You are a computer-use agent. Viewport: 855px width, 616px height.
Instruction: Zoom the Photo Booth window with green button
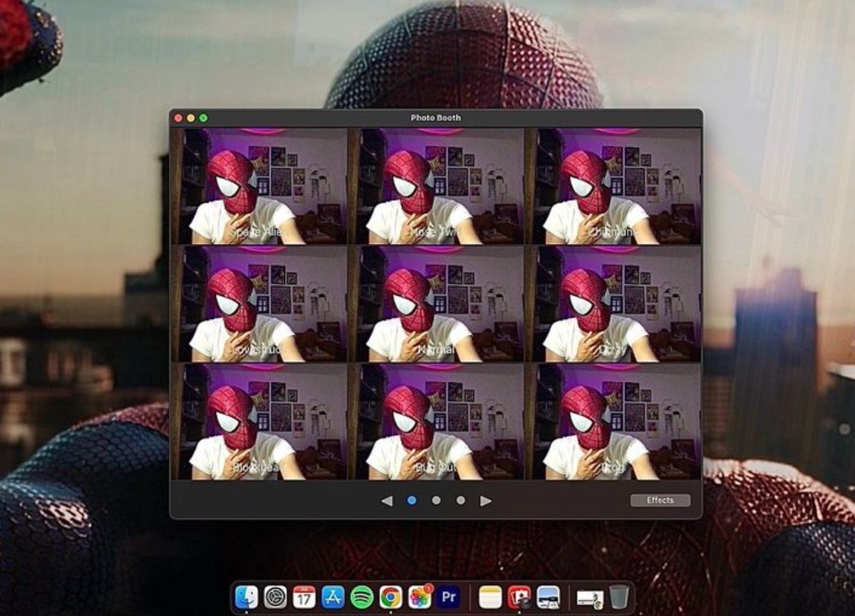click(x=203, y=118)
